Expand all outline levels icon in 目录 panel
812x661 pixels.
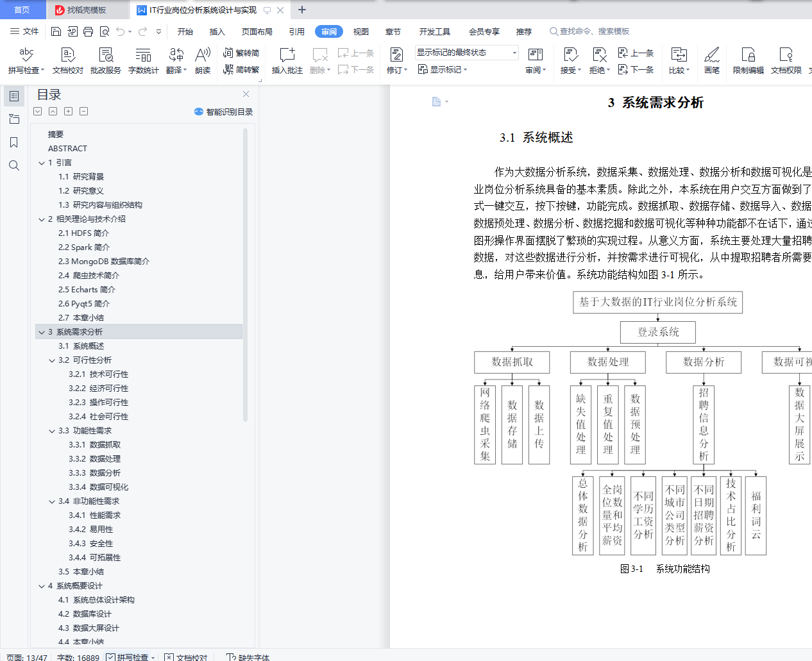[x=38, y=112]
